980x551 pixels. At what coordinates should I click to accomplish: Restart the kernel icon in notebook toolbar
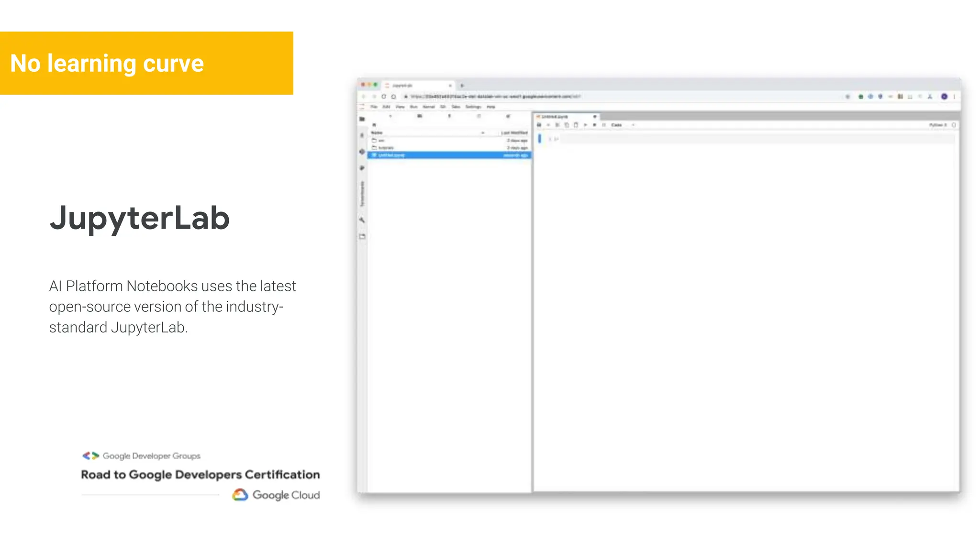point(604,125)
